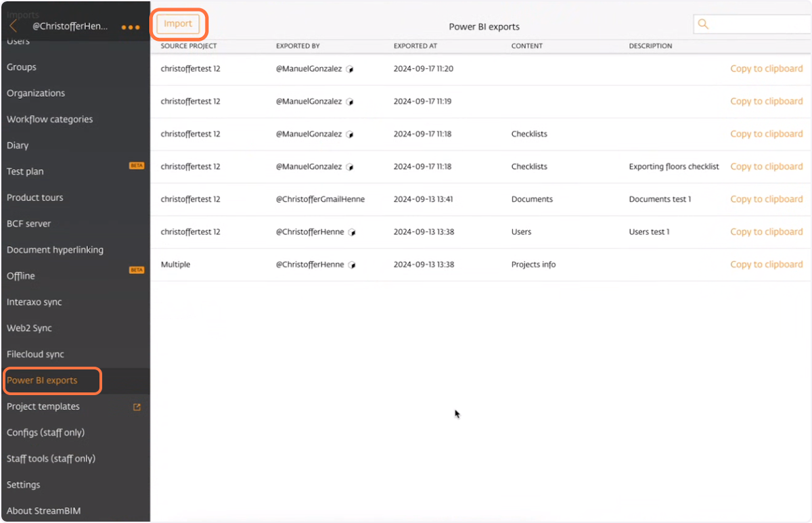This screenshot has height=523, width=812.
Task: Click the Users content cell
Action: pyautogui.click(x=522, y=231)
